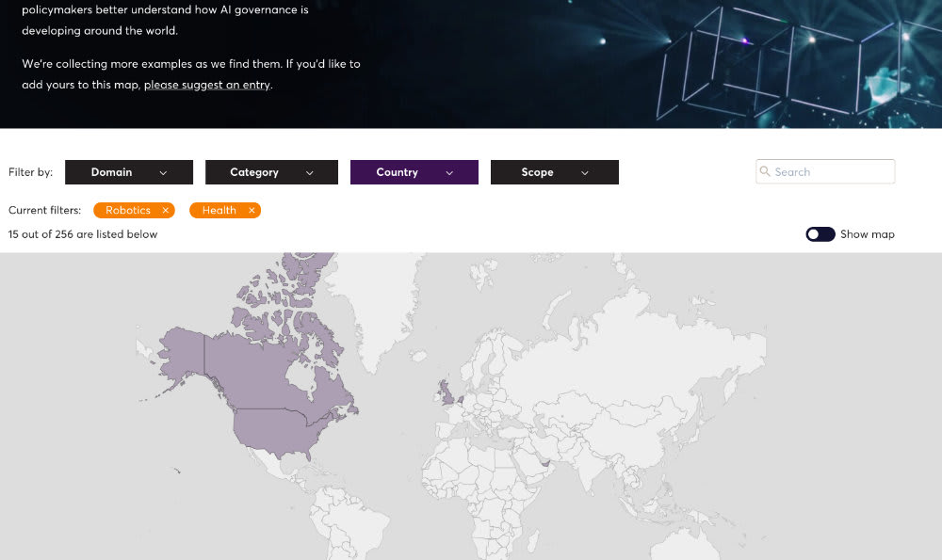This screenshot has height=560, width=942.
Task: Open the Scope filter dropdown
Action: 555,172
